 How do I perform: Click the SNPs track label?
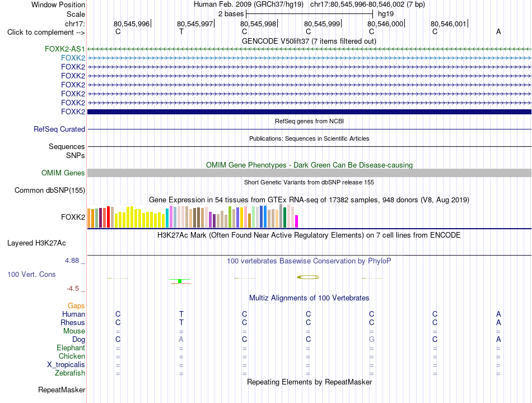76,155
